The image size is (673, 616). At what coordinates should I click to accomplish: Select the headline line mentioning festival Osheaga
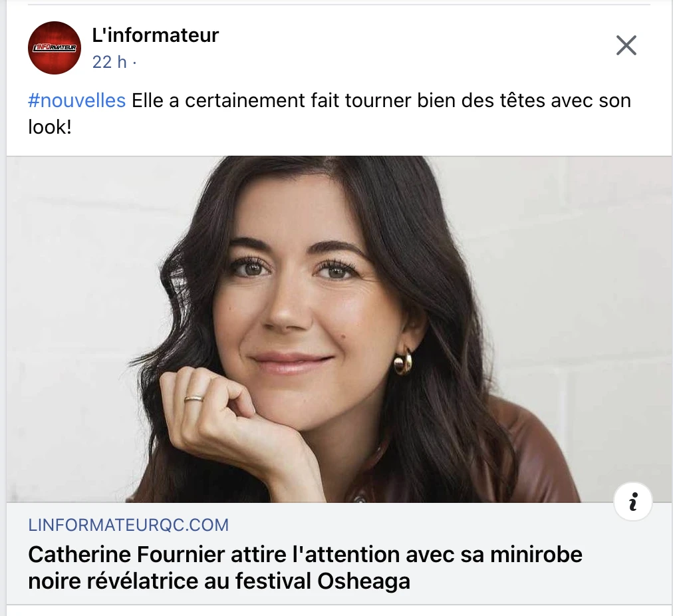(219, 581)
